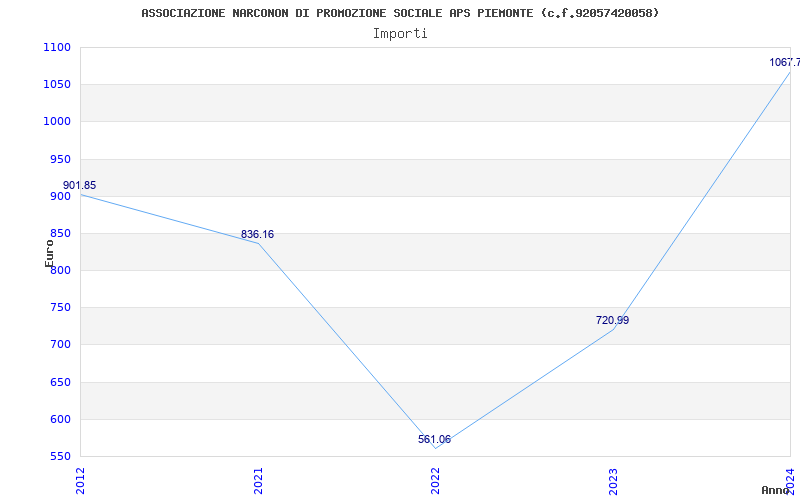This screenshot has width=800, height=500.
Task: Click the 2022 x-axis year label
Action: [x=435, y=481]
